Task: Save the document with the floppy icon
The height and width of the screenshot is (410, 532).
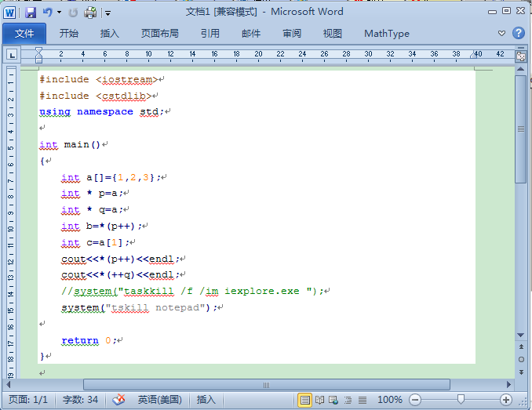Action: point(30,13)
